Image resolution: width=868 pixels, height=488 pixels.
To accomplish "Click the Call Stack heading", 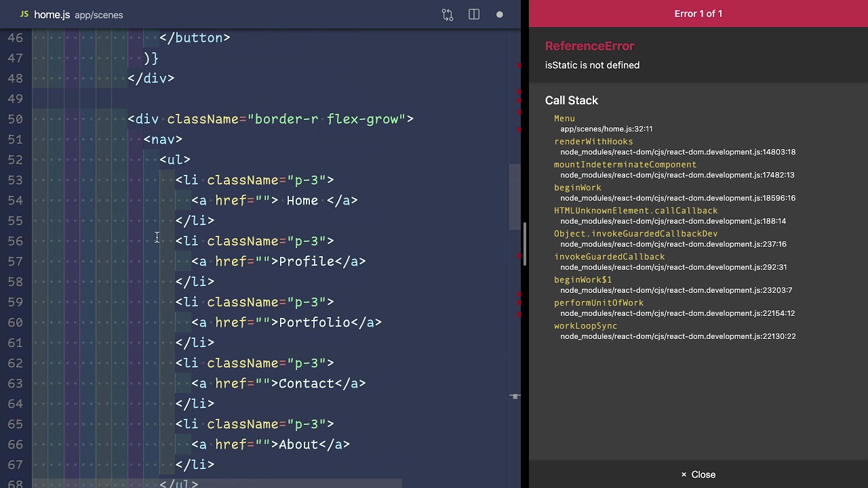I will pos(572,100).
